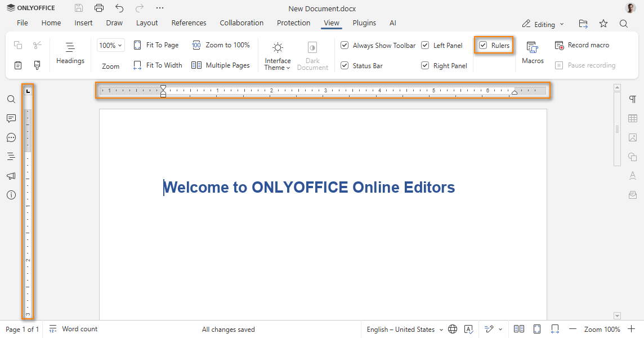This screenshot has height=338, width=644.
Task: Open the 100% zoom dropdown
Action: [x=111, y=45]
